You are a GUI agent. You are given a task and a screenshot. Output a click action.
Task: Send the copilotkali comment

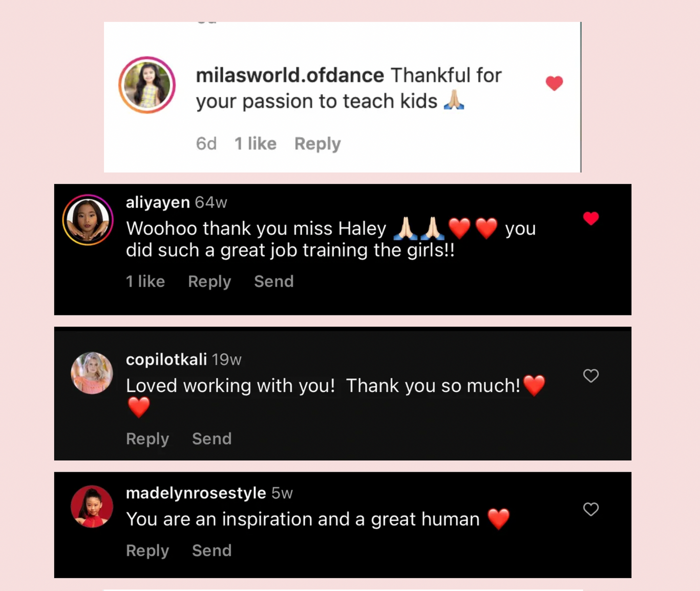tap(212, 438)
